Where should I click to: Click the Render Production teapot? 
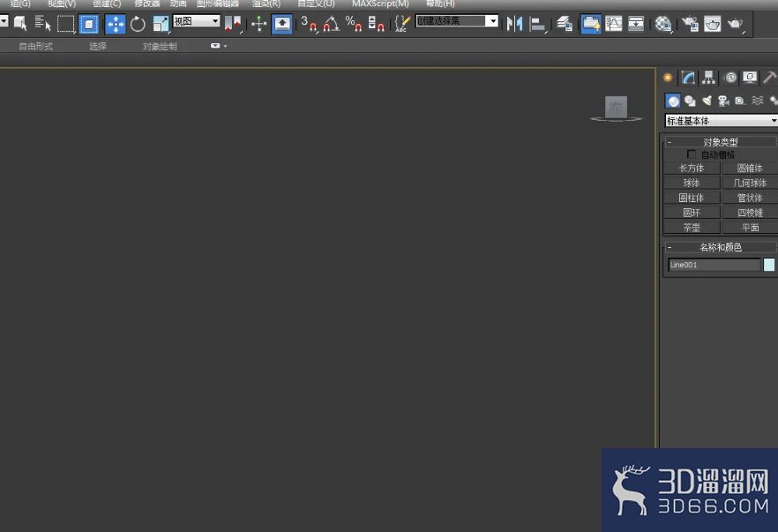pos(736,23)
